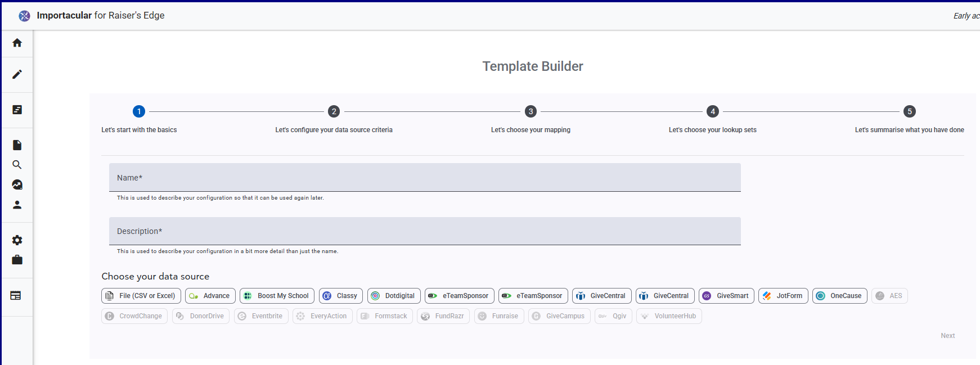Go to Home in the sidebar
This screenshot has width=980, height=365.
click(x=17, y=43)
